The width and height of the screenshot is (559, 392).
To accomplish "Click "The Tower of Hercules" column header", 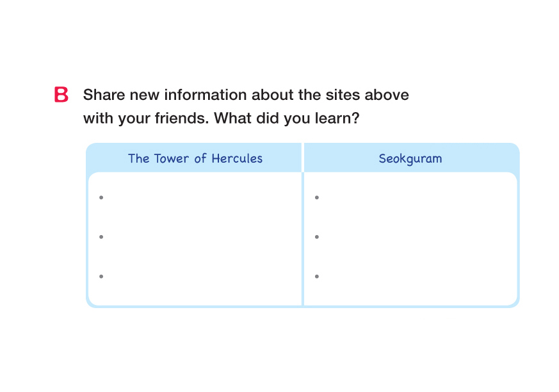I will pos(195,158).
